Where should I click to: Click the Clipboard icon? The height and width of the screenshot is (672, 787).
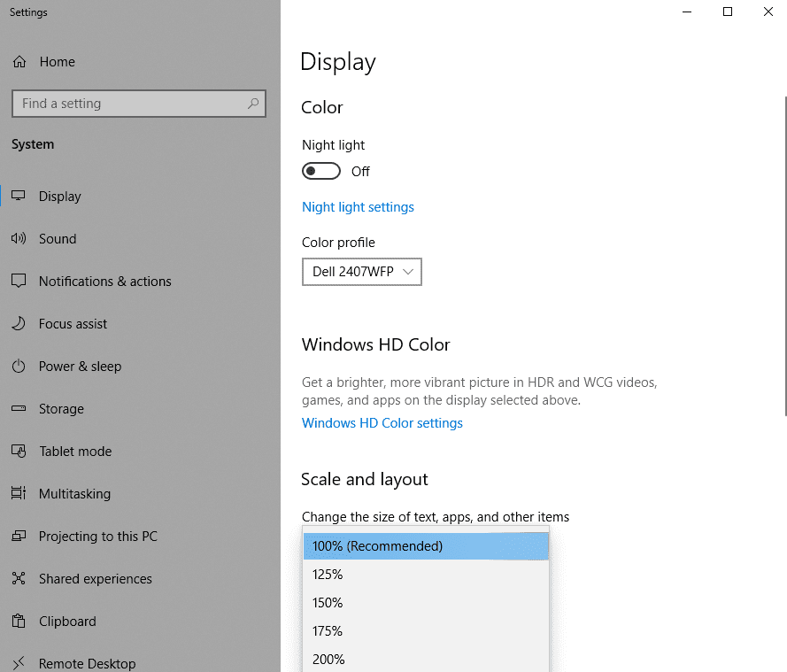pos(19,621)
